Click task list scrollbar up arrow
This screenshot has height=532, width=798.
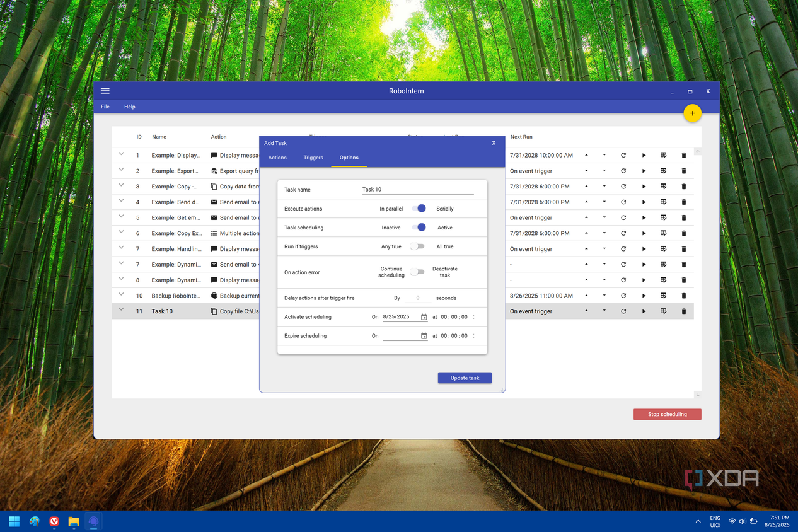point(698,152)
